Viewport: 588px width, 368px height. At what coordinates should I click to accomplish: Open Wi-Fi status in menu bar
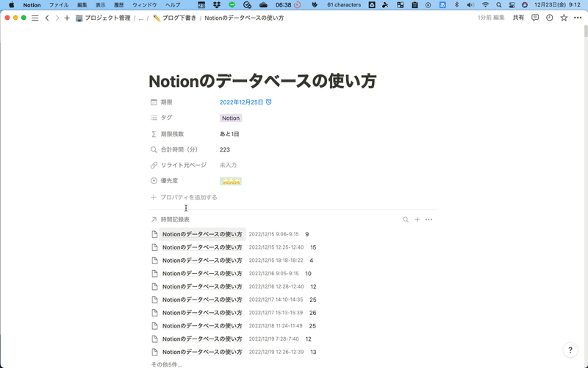pyautogui.click(x=485, y=5)
